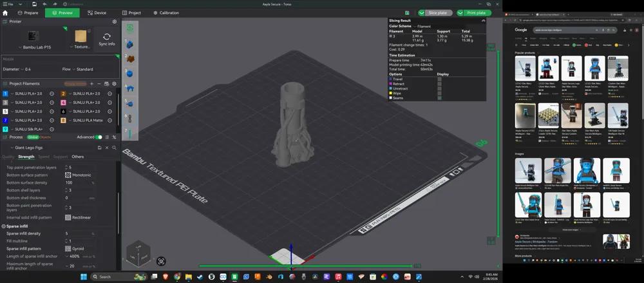Click the Bottom shell layers value field
Viewport: 644px width, 283px height.
[80, 190]
